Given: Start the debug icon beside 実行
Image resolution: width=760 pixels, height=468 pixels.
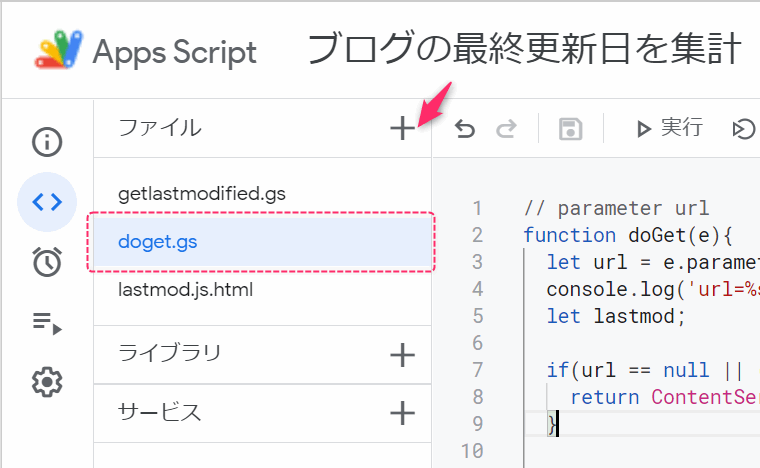Looking at the screenshot, I should (743, 129).
